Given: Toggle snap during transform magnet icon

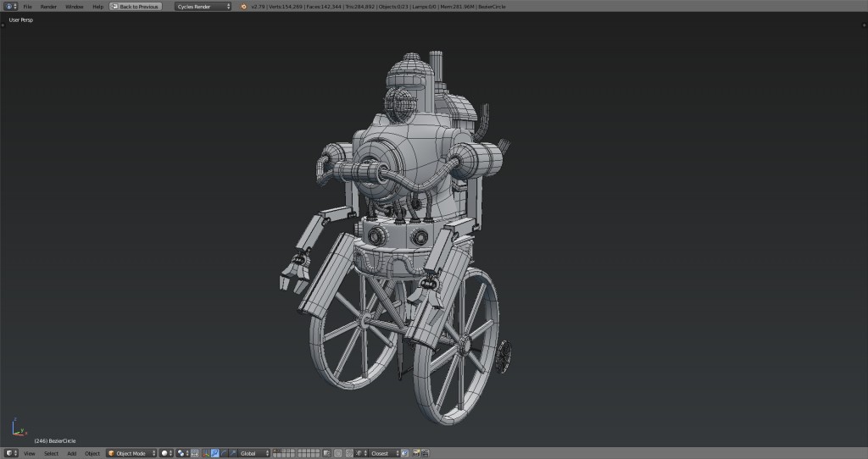Looking at the screenshot, I should pyautogui.click(x=348, y=453).
